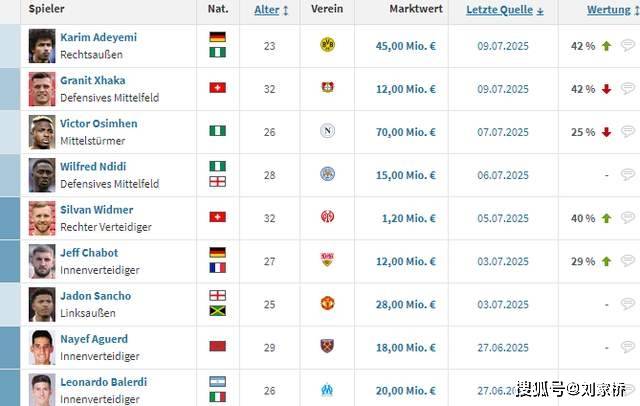Click West Ham crest in Aguerd row
The height and width of the screenshot is (406, 640).
click(327, 347)
